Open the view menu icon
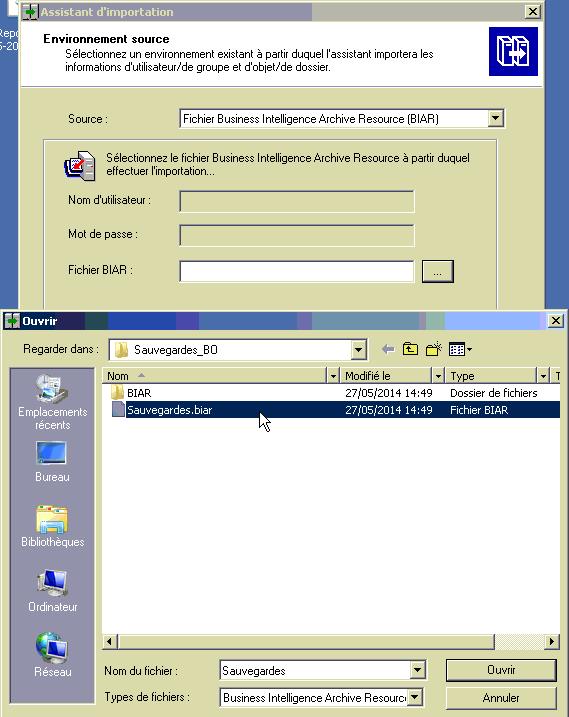 (x=460, y=350)
